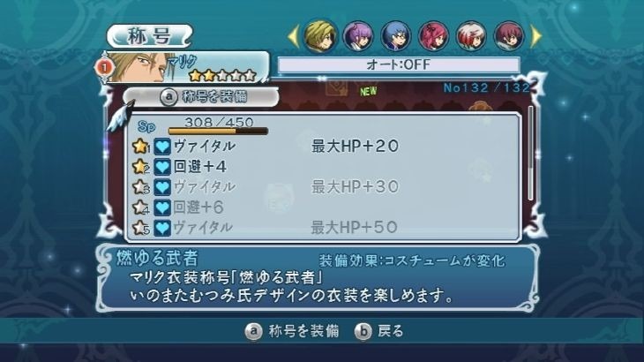Click the b 戻る back button
Viewport: 644px width, 362px height.
pos(379,331)
